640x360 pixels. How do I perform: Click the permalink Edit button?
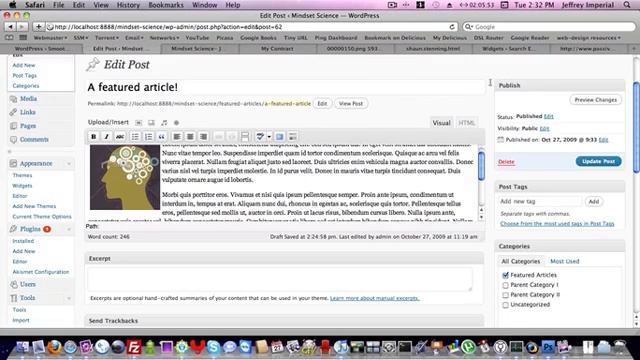pos(322,104)
